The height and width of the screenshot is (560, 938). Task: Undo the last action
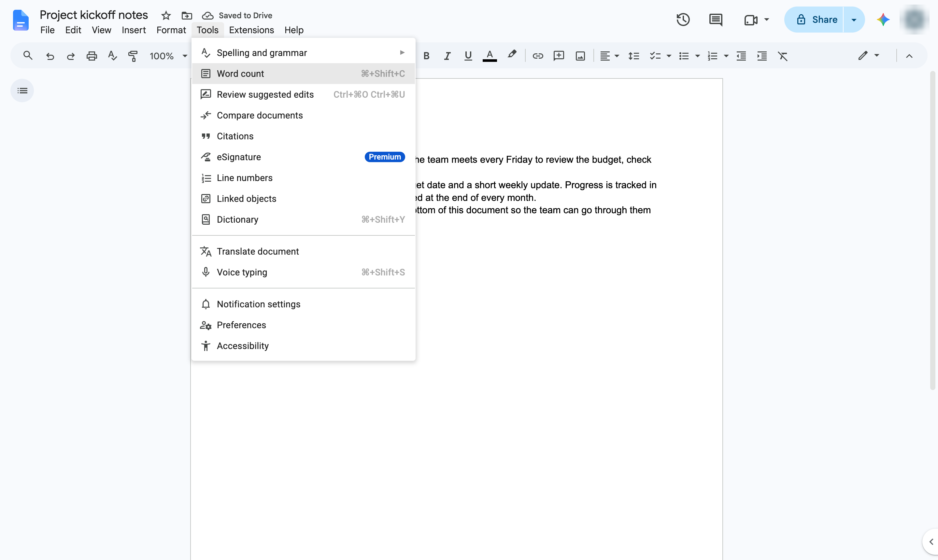point(50,56)
